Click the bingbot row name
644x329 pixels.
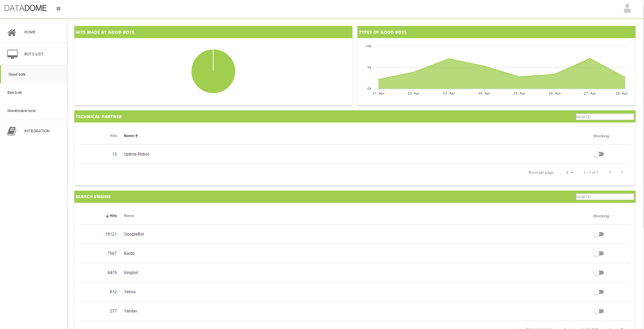point(131,273)
